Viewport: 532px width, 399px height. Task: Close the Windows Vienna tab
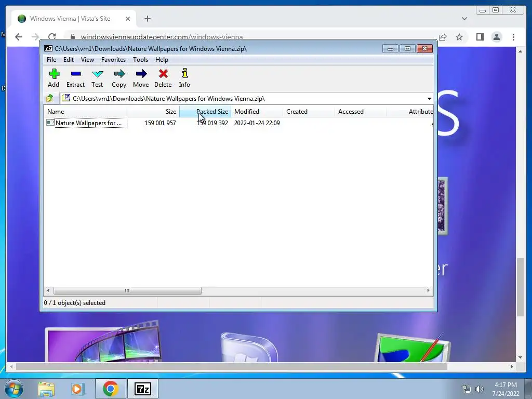pyautogui.click(x=128, y=19)
